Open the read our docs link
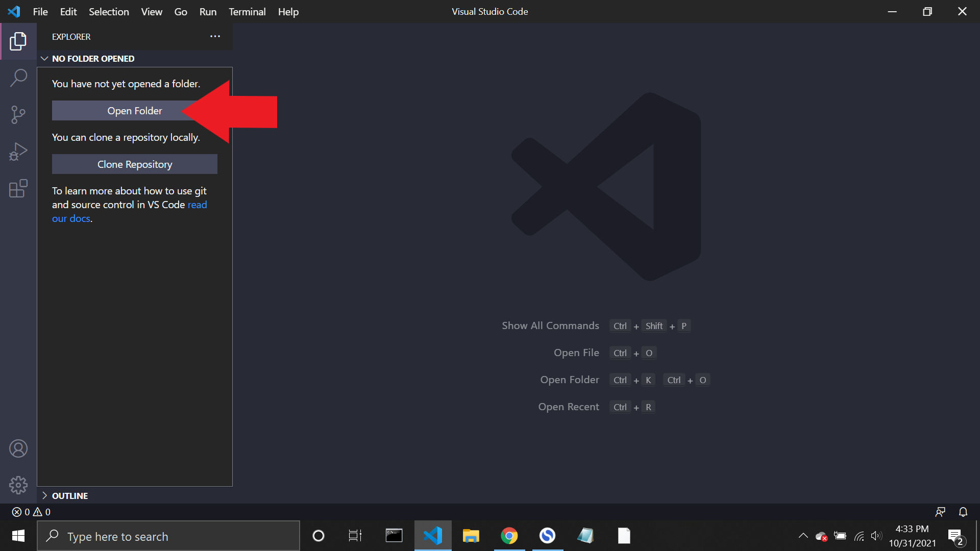Screen dimensions: 980x551 pyautogui.click(x=198, y=205)
